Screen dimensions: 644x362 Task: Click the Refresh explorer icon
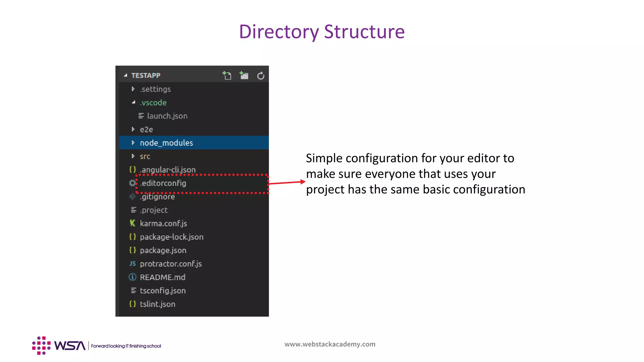click(x=261, y=76)
